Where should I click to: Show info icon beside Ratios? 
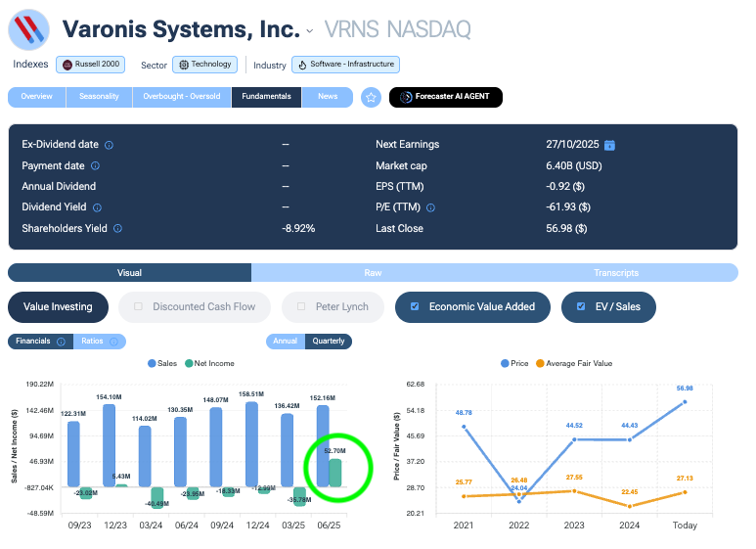pos(113,342)
